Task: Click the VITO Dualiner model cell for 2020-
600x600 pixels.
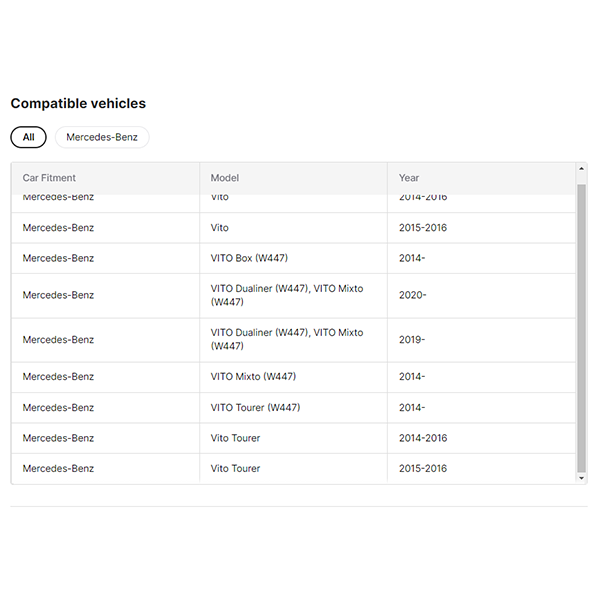Action: click(x=286, y=295)
